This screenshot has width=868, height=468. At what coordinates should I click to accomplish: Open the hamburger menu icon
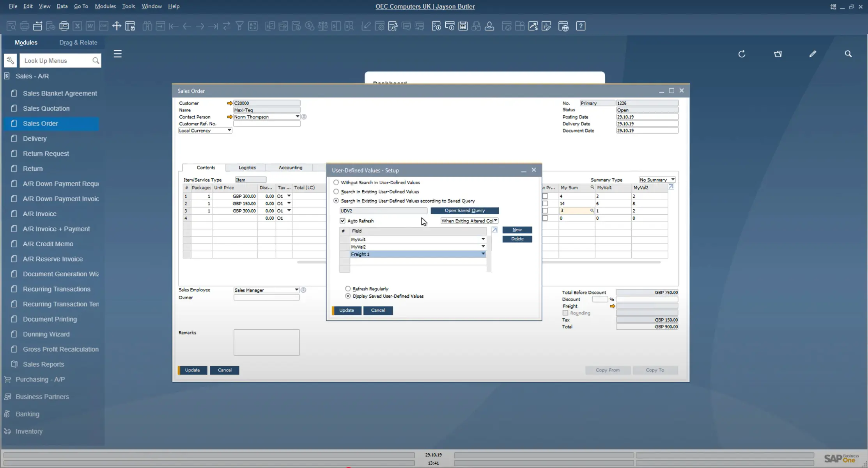pyautogui.click(x=118, y=54)
